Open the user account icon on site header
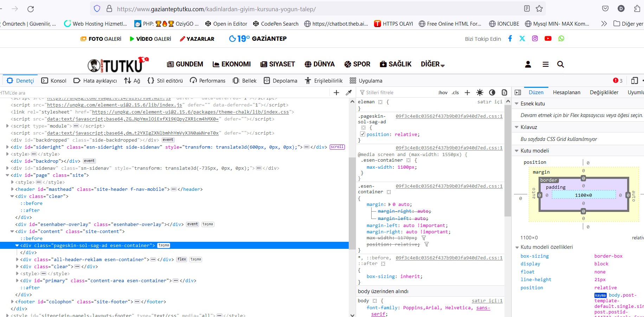Viewport: 644px width, 317px height. [528, 64]
